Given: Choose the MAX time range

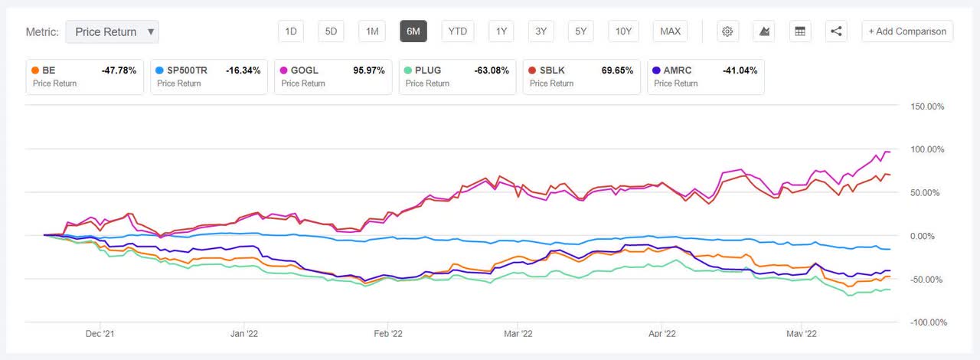Looking at the screenshot, I should click(x=670, y=31).
